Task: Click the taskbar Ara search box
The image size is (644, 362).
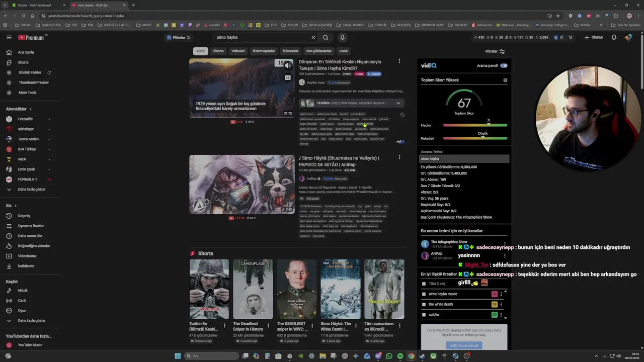Action: (x=211, y=356)
